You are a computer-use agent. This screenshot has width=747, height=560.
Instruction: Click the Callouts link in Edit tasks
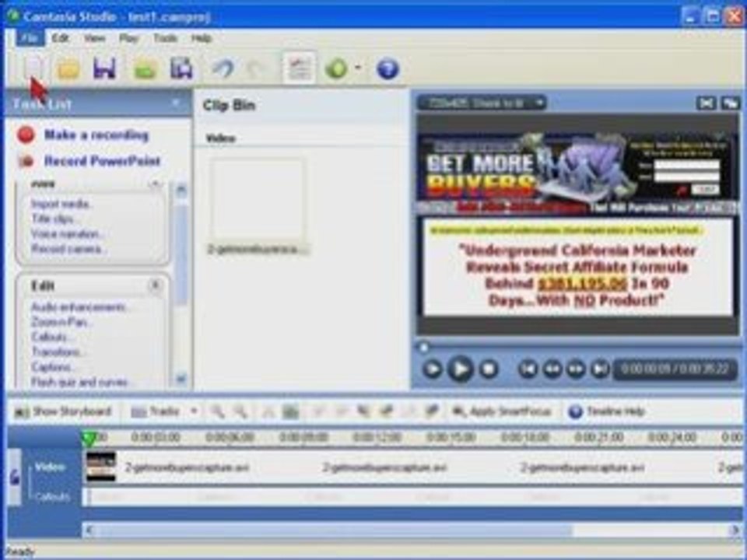52,337
